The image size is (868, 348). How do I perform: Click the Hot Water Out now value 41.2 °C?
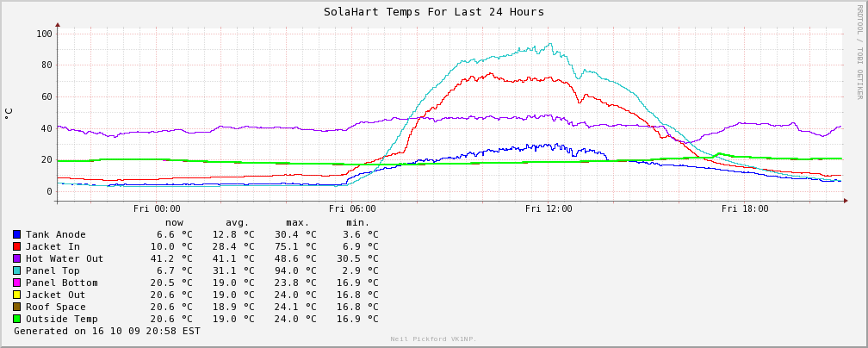(171, 258)
